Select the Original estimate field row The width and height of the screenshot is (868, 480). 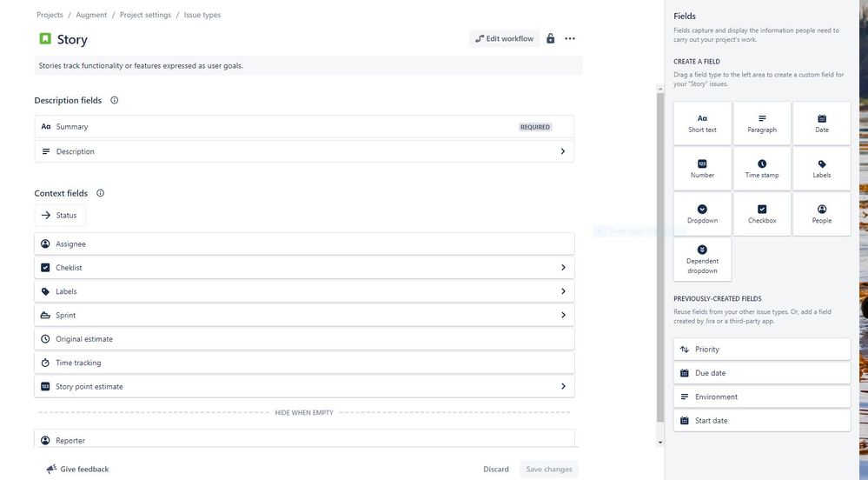(x=304, y=339)
